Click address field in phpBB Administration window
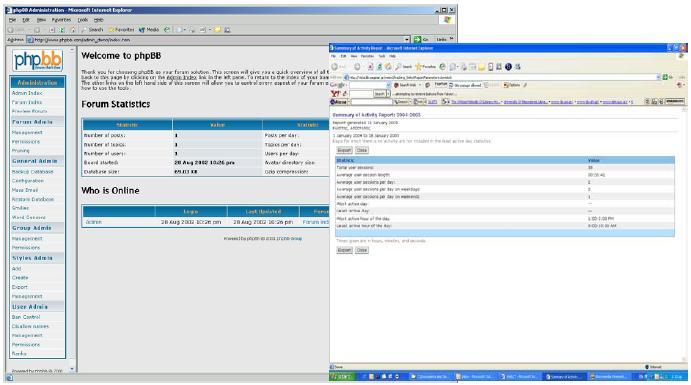 click(219, 39)
